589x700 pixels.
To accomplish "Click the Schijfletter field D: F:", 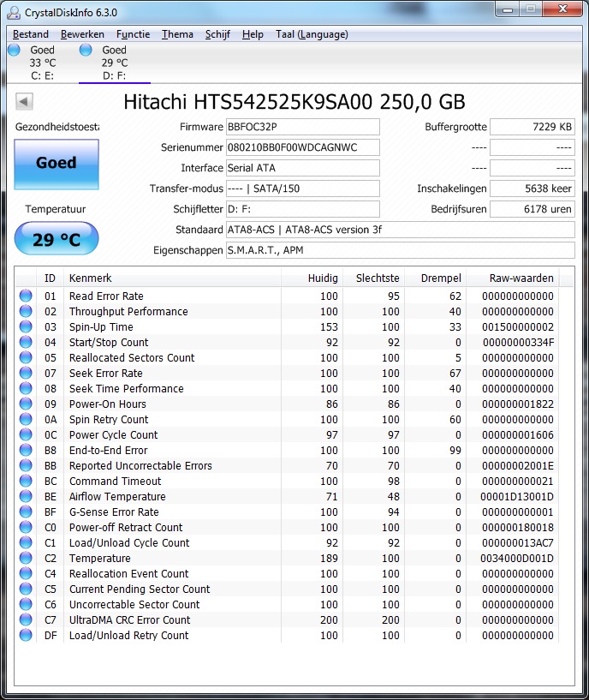I will [x=302, y=209].
